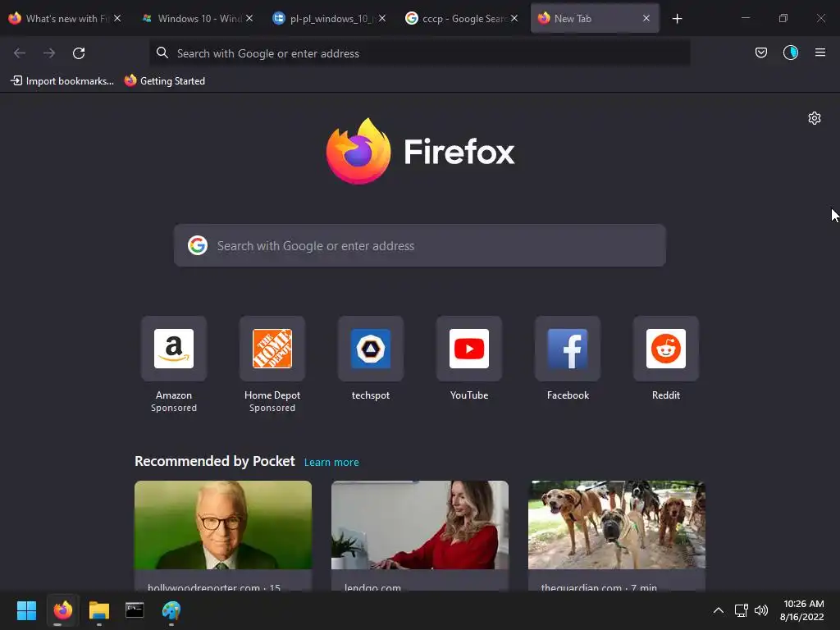This screenshot has height=630, width=840.
Task: Click Learn more link beside Pocket heading
Action: pyautogui.click(x=331, y=463)
